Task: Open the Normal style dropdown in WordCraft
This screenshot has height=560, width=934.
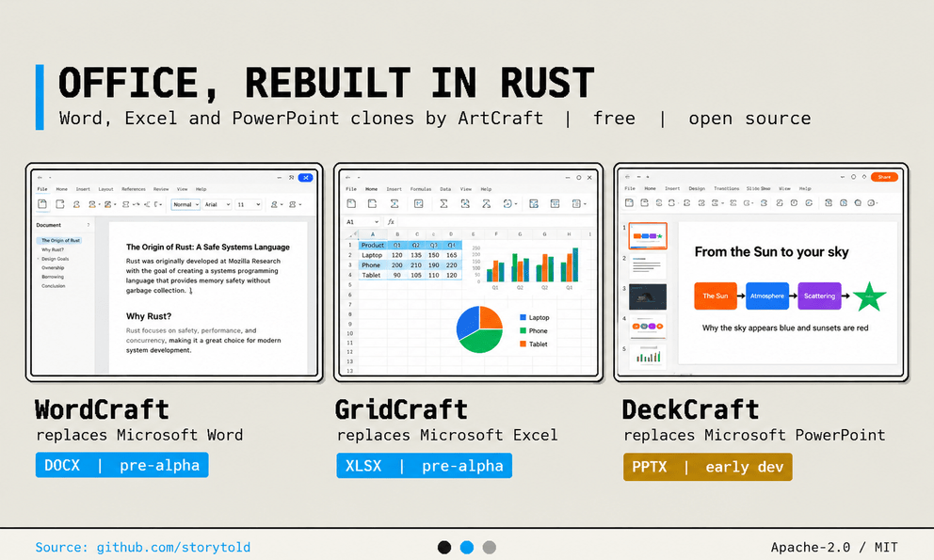Action: 185,204
